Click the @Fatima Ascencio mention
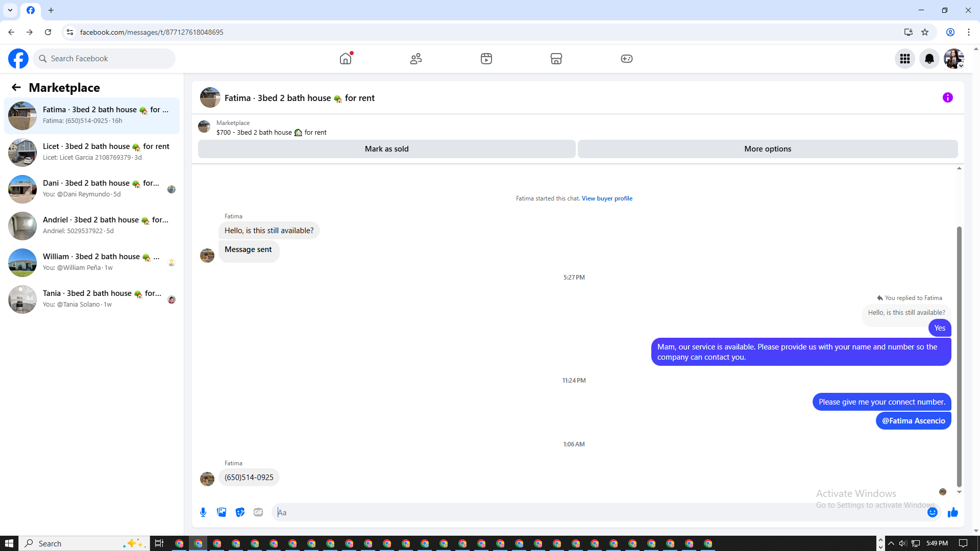The height and width of the screenshot is (551, 980). [x=914, y=421]
